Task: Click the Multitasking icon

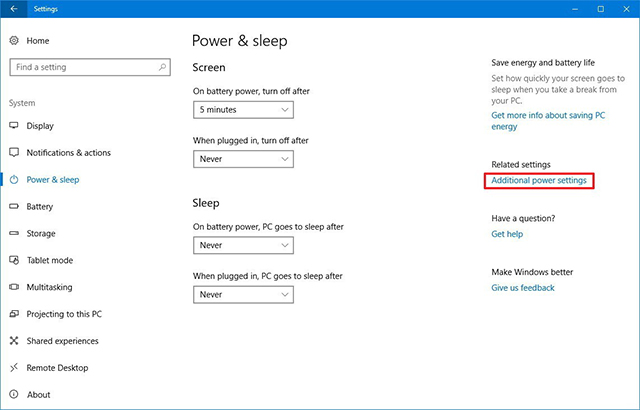Action: click(x=14, y=287)
